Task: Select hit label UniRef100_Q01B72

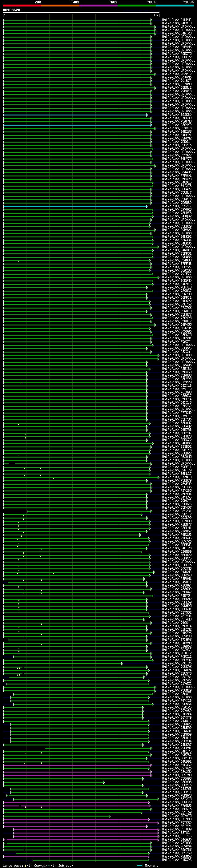Action: click(177, 81)
